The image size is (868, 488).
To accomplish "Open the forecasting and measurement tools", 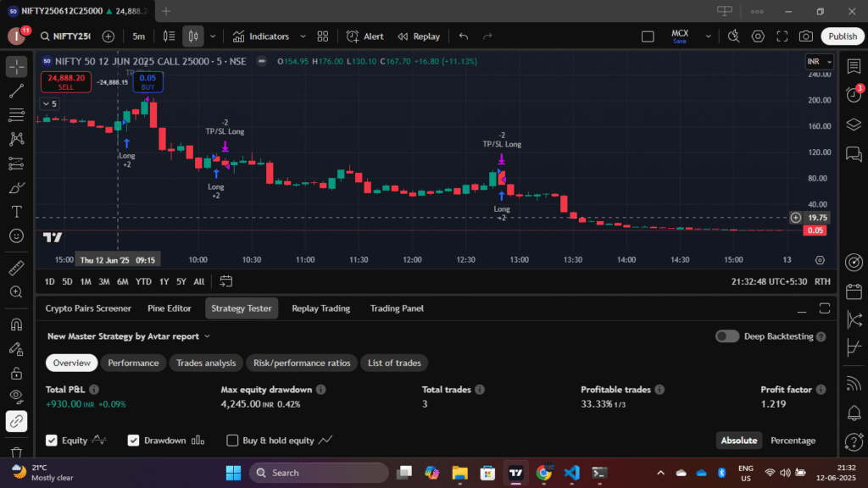I will (17, 164).
